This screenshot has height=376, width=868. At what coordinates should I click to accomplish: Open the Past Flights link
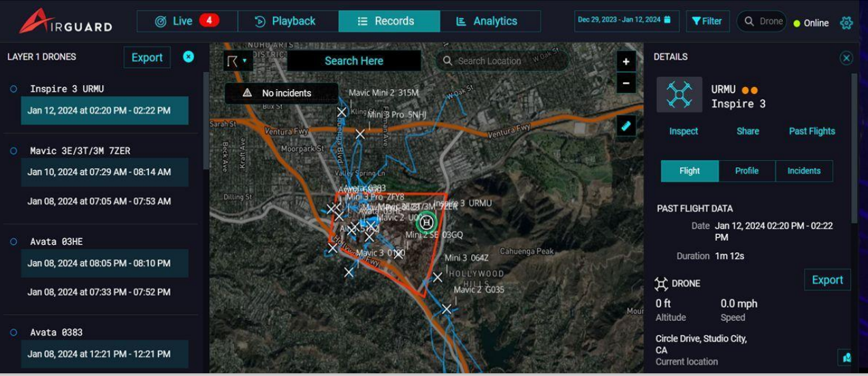(811, 131)
